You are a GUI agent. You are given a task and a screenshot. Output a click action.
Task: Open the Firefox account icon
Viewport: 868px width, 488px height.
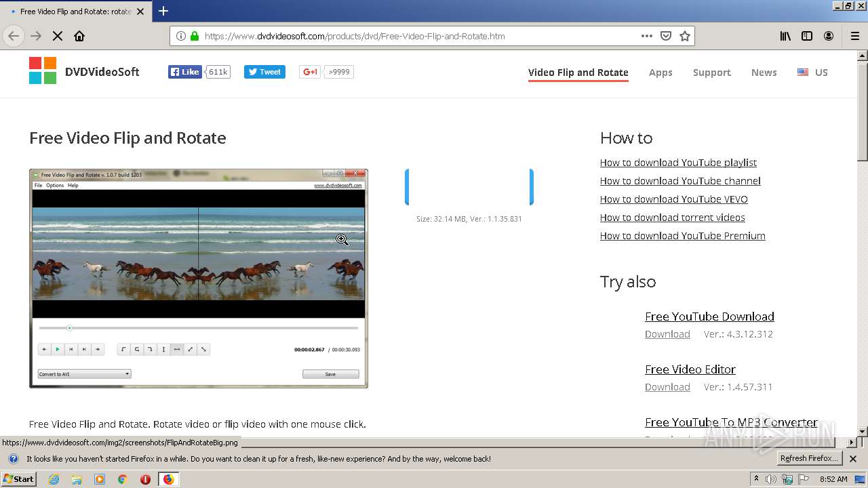coord(829,36)
